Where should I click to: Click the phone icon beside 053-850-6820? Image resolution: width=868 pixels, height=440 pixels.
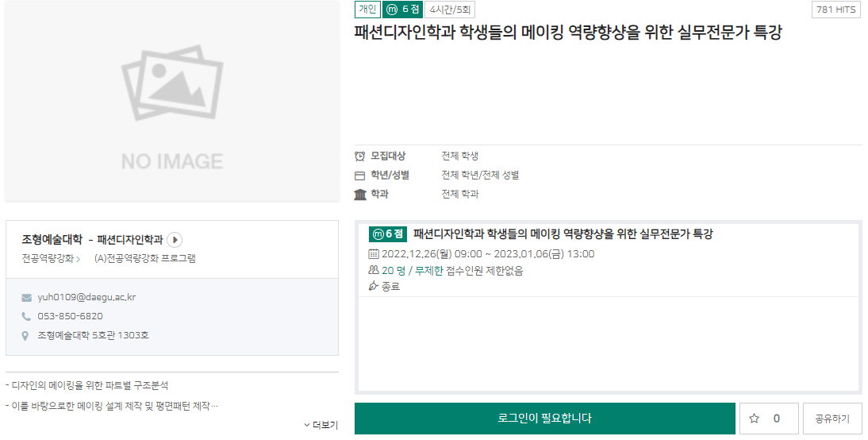26,316
